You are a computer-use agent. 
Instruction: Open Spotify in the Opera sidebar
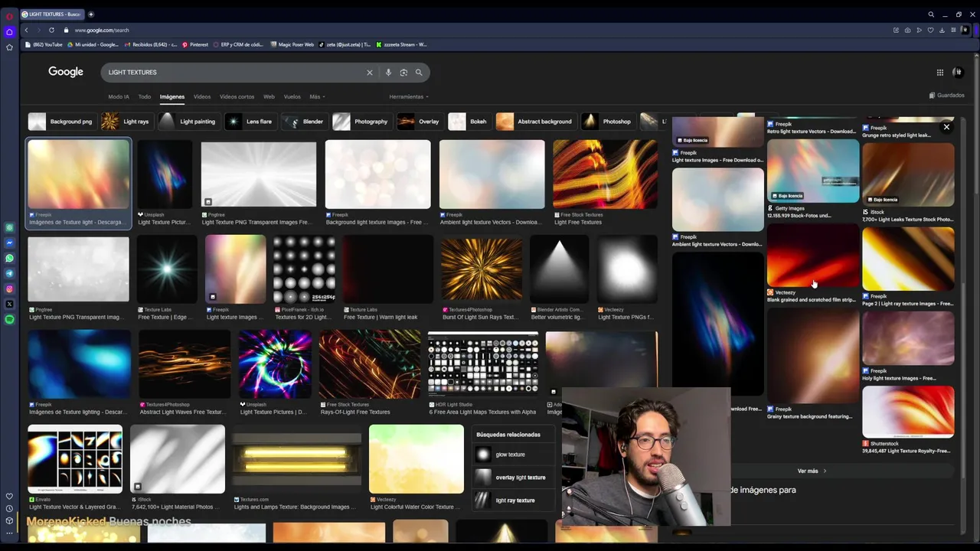pyautogui.click(x=9, y=319)
